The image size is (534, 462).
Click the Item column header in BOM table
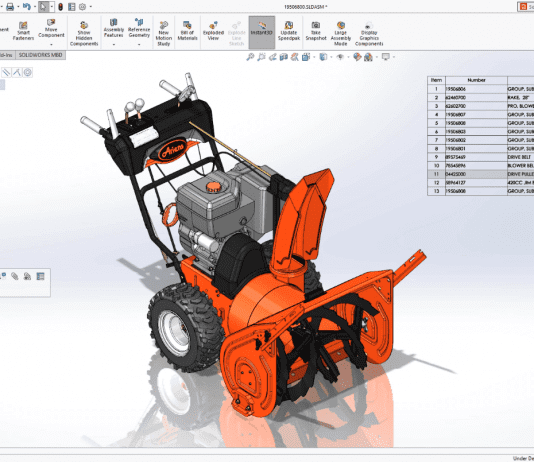(x=436, y=80)
